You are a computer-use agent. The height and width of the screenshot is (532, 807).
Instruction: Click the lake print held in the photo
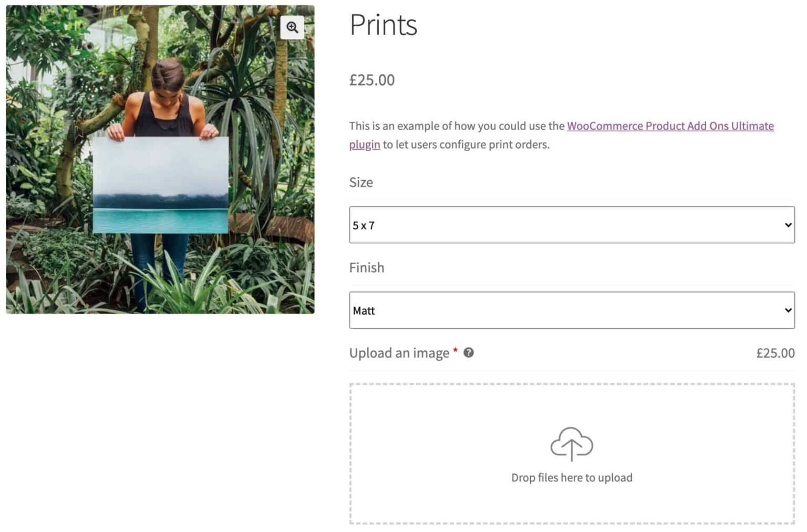pos(160,185)
